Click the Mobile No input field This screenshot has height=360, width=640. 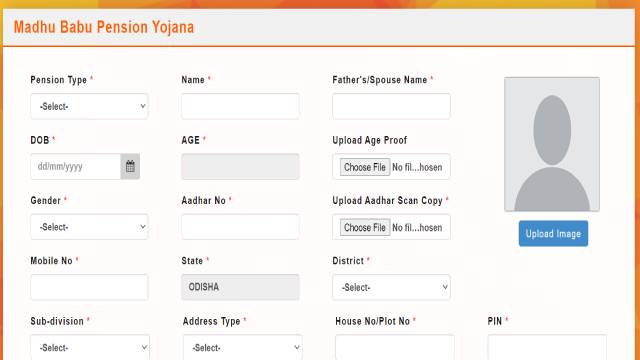tap(89, 287)
